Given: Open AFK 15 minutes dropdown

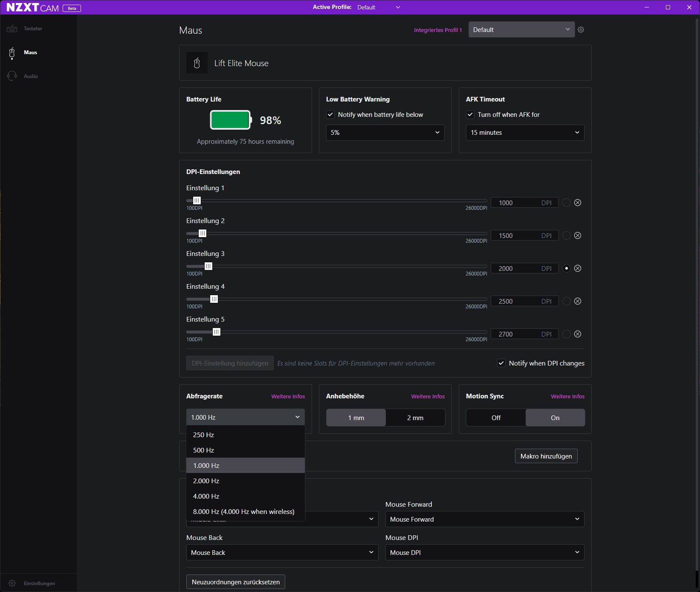Looking at the screenshot, I should pos(525,133).
